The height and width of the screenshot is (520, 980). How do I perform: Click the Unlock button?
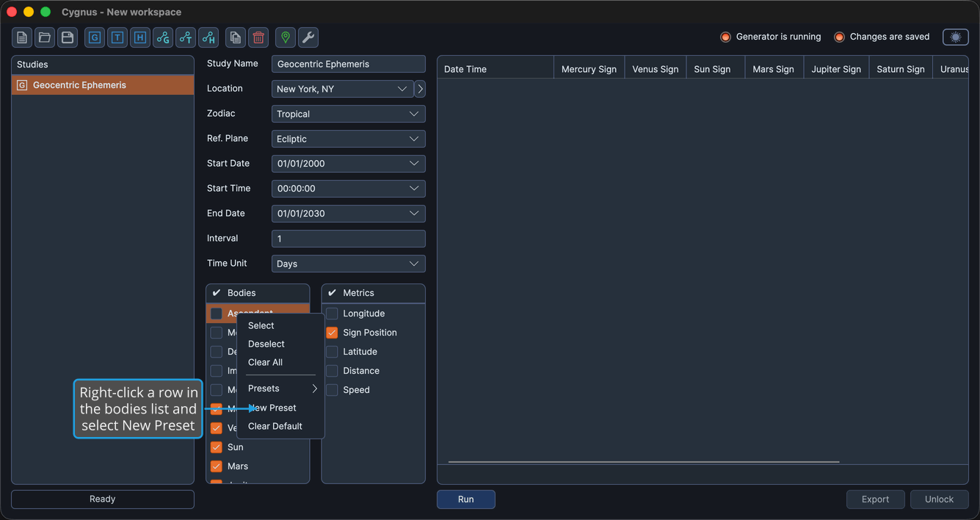pyautogui.click(x=940, y=499)
